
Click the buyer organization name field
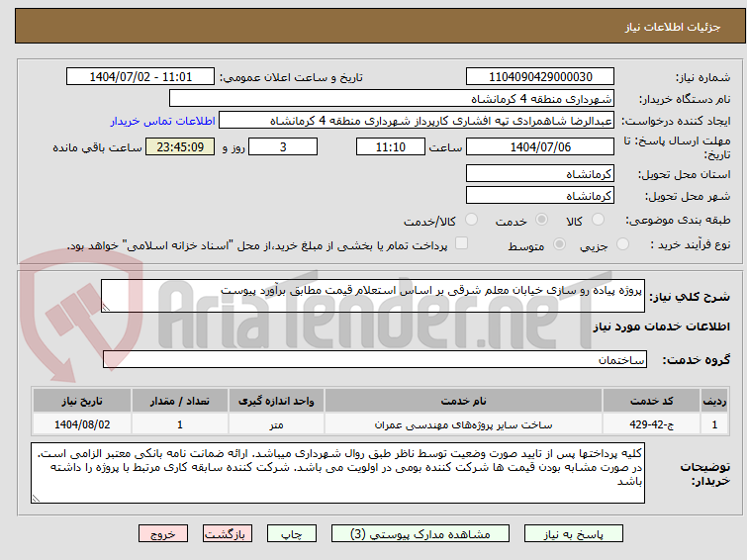pyautogui.click(x=392, y=99)
